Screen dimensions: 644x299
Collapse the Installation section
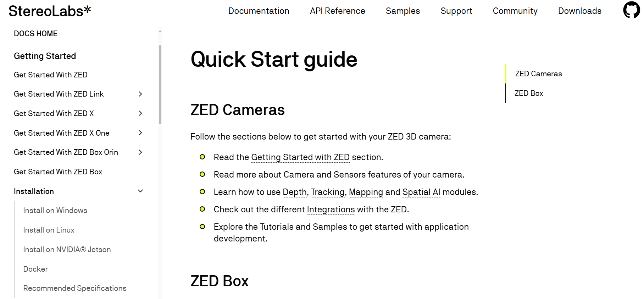[140, 191]
